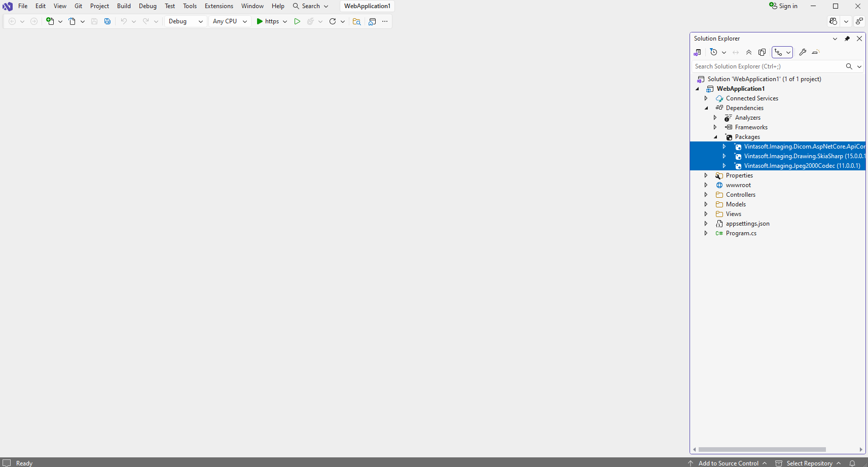Click Collapse All in Solution Explorer
Image resolution: width=868 pixels, height=467 pixels.
tap(749, 52)
